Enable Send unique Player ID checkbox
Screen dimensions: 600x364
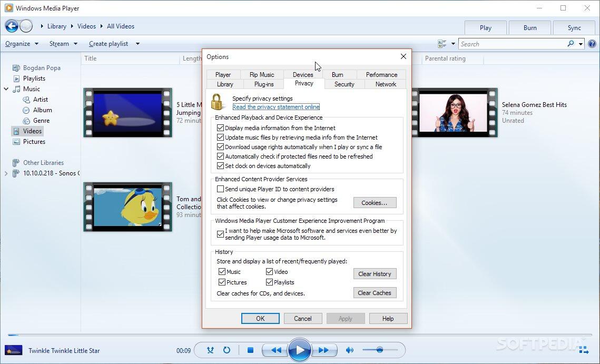click(221, 189)
